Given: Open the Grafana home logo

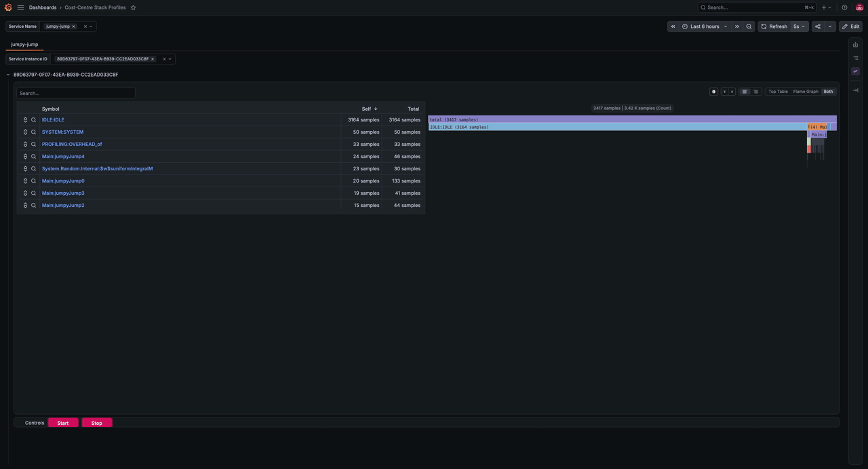Looking at the screenshot, I should click(x=8, y=7).
